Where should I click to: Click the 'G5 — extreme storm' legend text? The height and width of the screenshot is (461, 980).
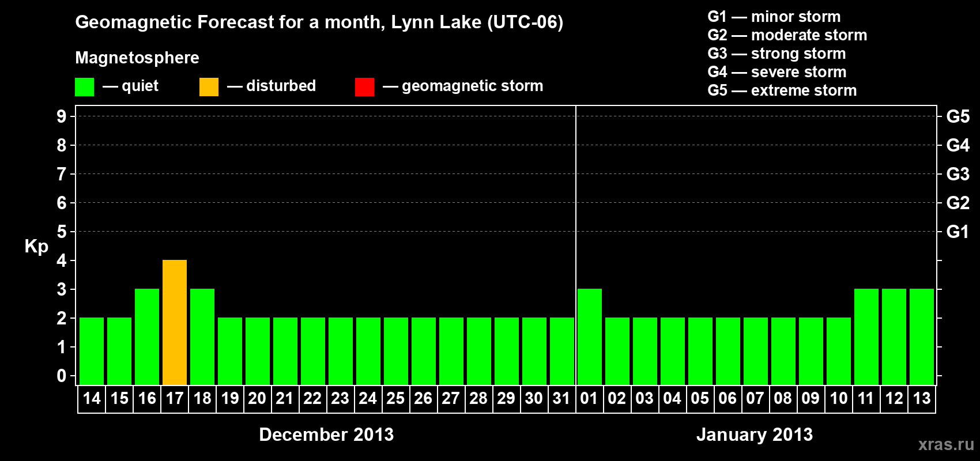[x=782, y=90]
